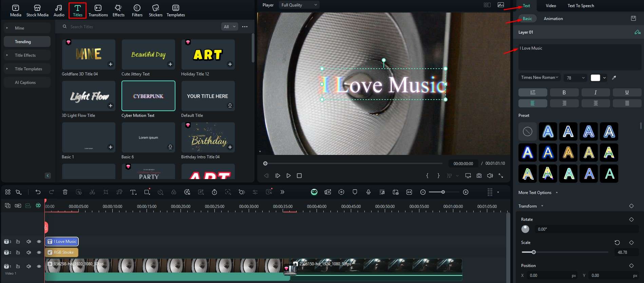Select the Text tool in timeline toolbar

133,192
